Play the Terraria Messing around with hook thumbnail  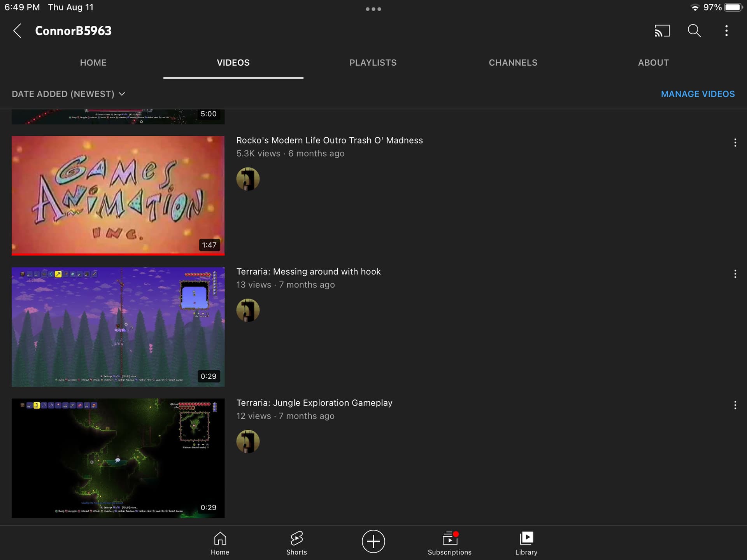click(x=118, y=327)
